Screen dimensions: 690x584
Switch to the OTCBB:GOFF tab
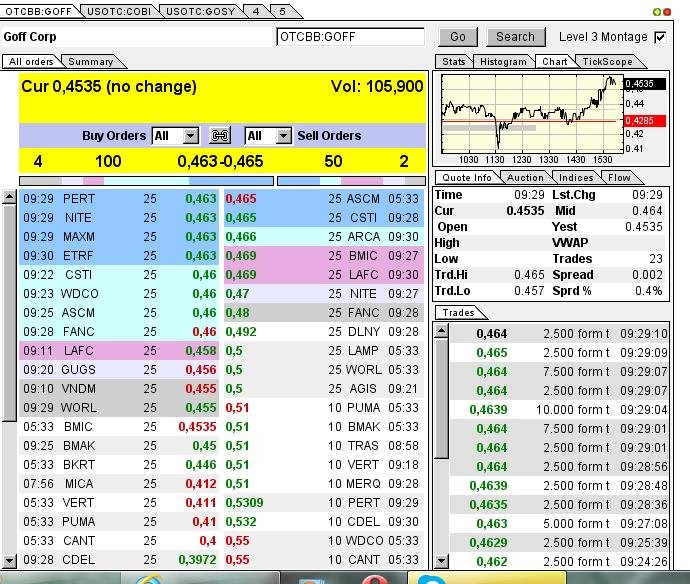38,11
